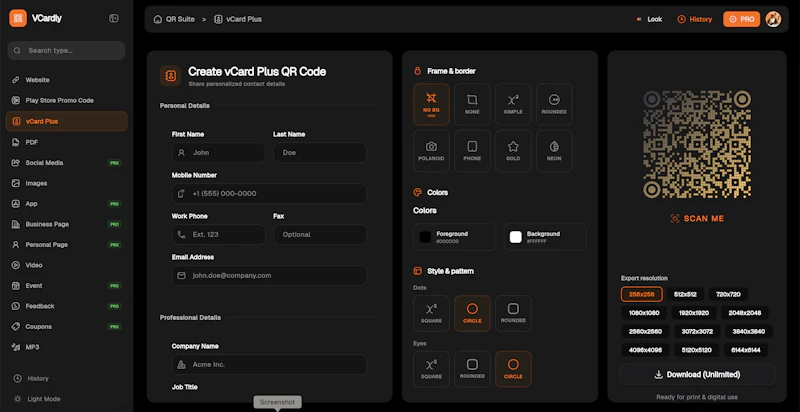This screenshot has width=800, height=412.
Task: Open the Social Media QR type
Action: (66, 163)
